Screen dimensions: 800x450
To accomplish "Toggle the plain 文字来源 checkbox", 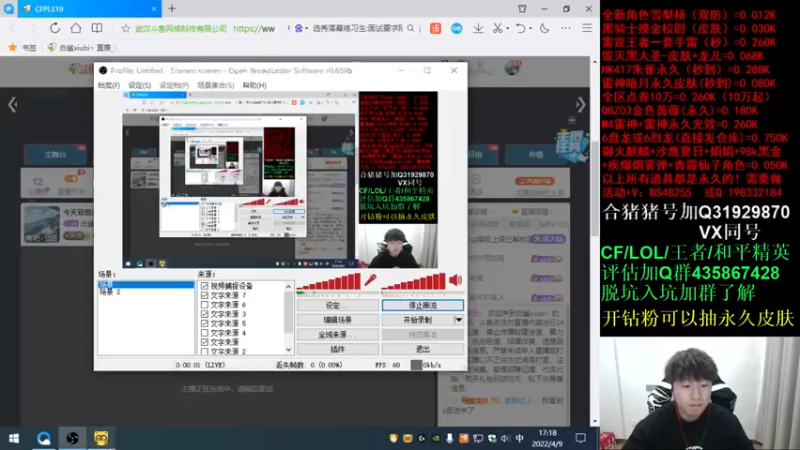I will coord(205,342).
